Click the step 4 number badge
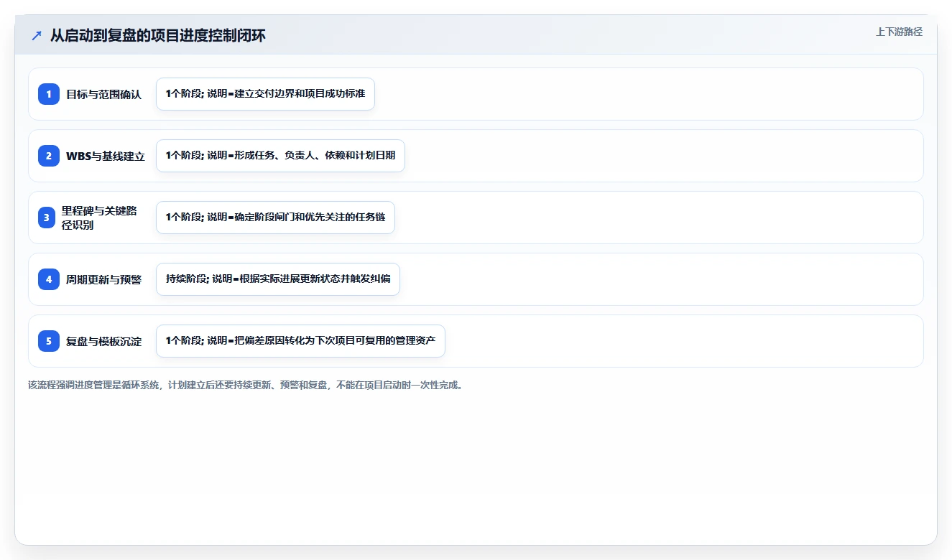Image resolution: width=952 pixels, height=560 pixels. coord(49,279)
